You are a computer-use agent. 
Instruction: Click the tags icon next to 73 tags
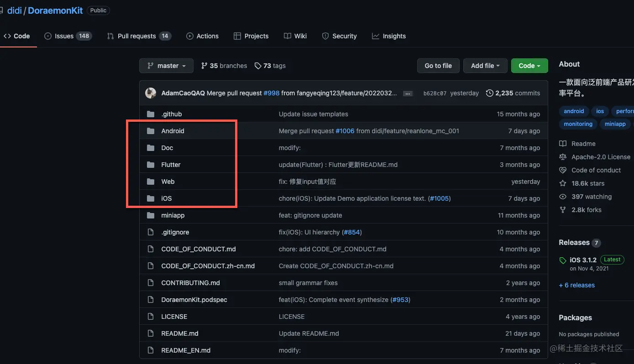click(258, 66)
